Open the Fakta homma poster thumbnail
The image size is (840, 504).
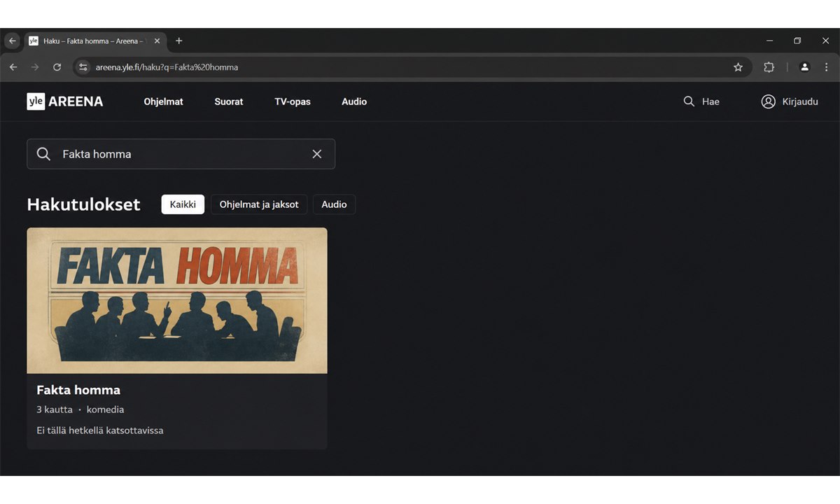pos(177,300)
